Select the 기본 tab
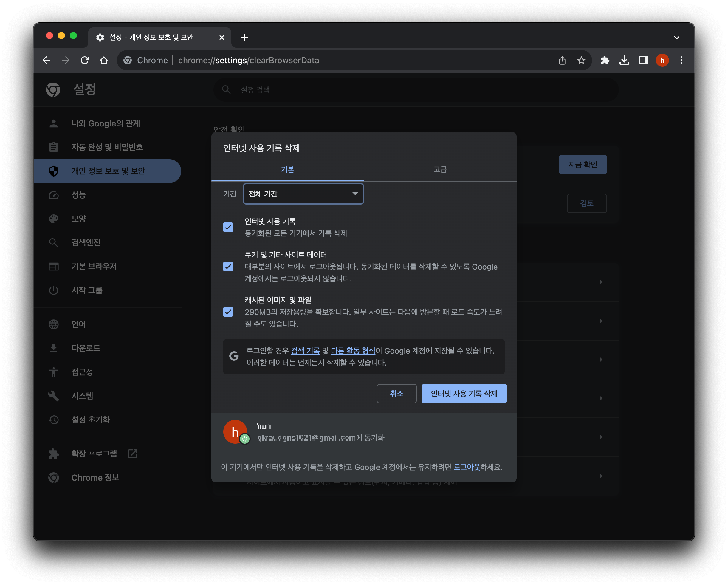 click(287, 170)
